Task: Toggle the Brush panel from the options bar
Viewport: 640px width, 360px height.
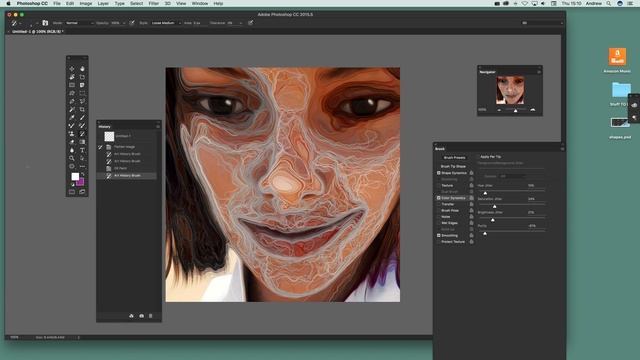Action: point(45,23)
